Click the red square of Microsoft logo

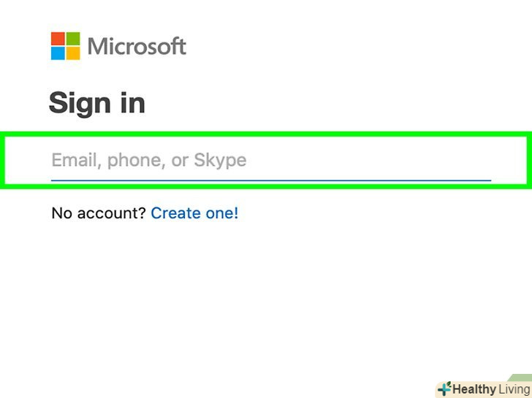[x=58, y=39]
